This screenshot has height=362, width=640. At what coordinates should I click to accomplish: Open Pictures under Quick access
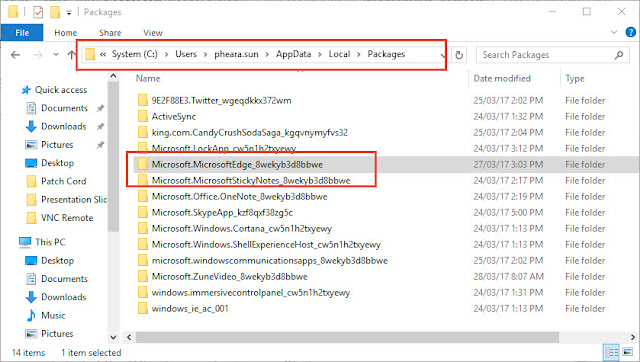57,145
